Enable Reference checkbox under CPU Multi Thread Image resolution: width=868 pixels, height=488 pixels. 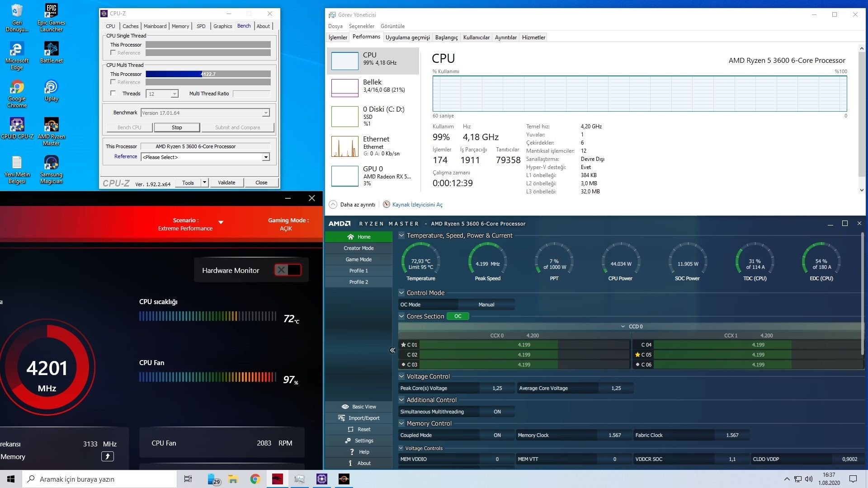pos(113,82)
